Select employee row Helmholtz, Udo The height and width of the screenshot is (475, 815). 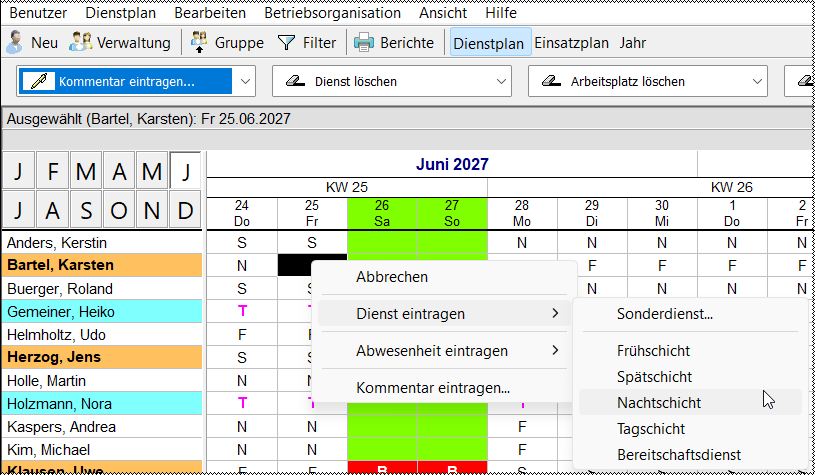tap(102, 334)
